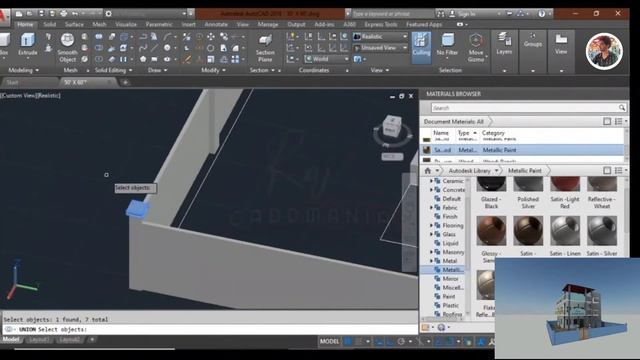Select the Masonry category in library tree

click(453, 252)
